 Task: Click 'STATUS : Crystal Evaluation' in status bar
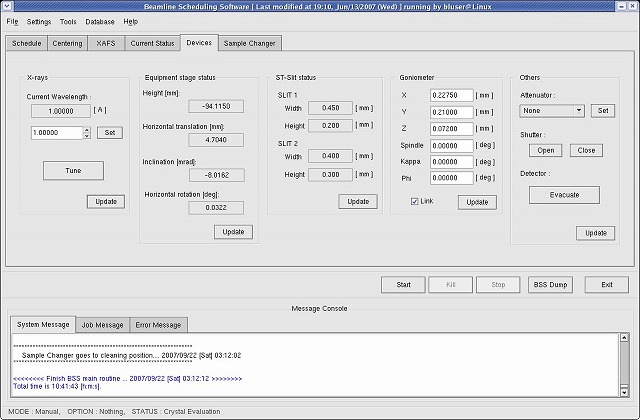(176, 411)
